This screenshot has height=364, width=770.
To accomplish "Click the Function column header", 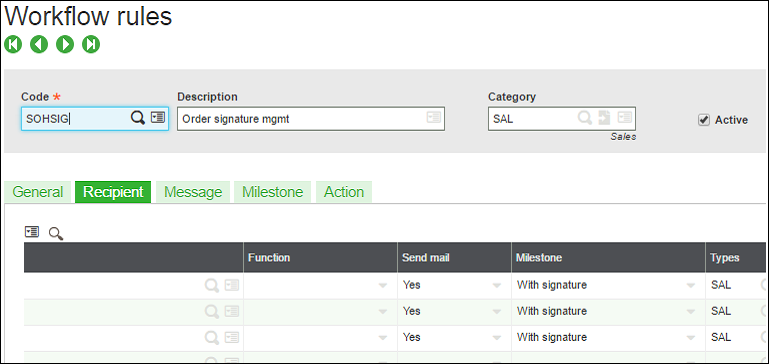I will pyautogui.click(x=320, y=257).
